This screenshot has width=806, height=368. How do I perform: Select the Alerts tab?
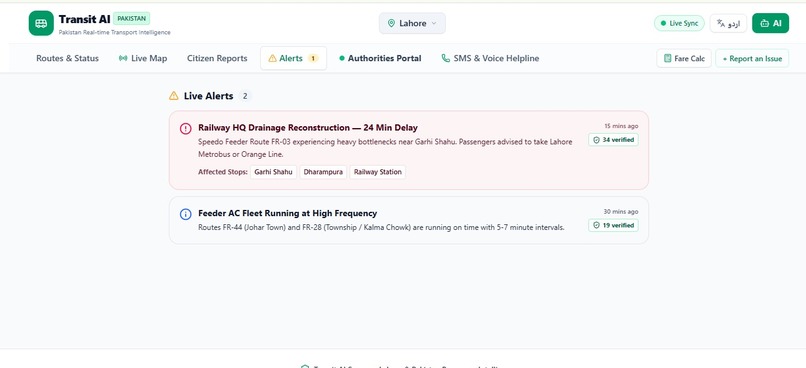click(294, 58)
